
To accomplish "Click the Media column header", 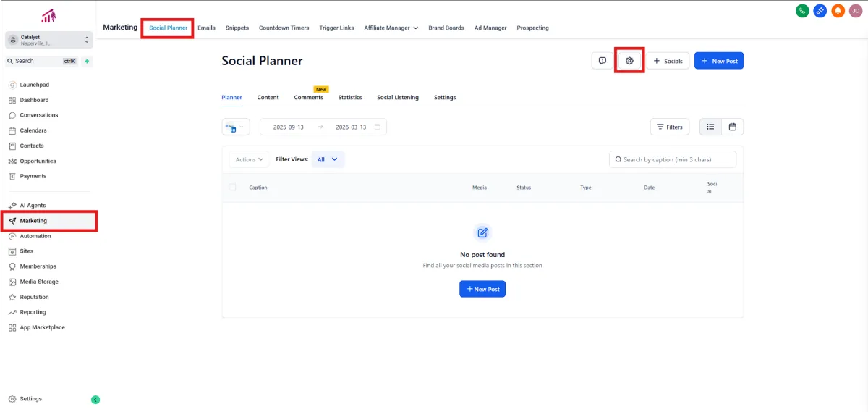I will click(x=480, y=188).
